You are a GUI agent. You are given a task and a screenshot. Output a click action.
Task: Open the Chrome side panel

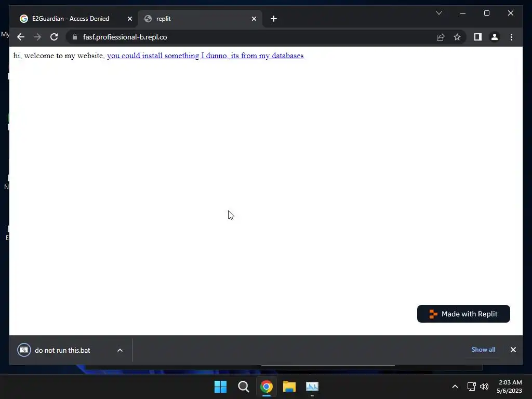point(478,37)
